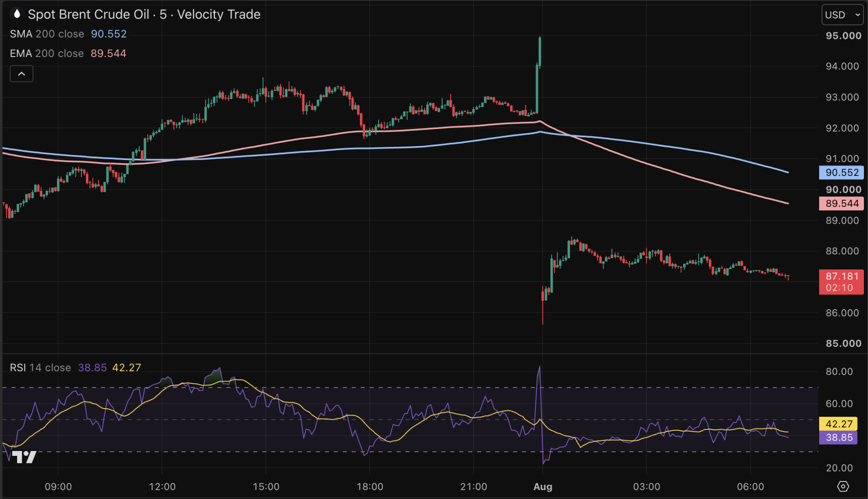Viewport: 868px width, 499px height.
Task: Click the 09:00 time axis label
Action: (x=58, y=487)
